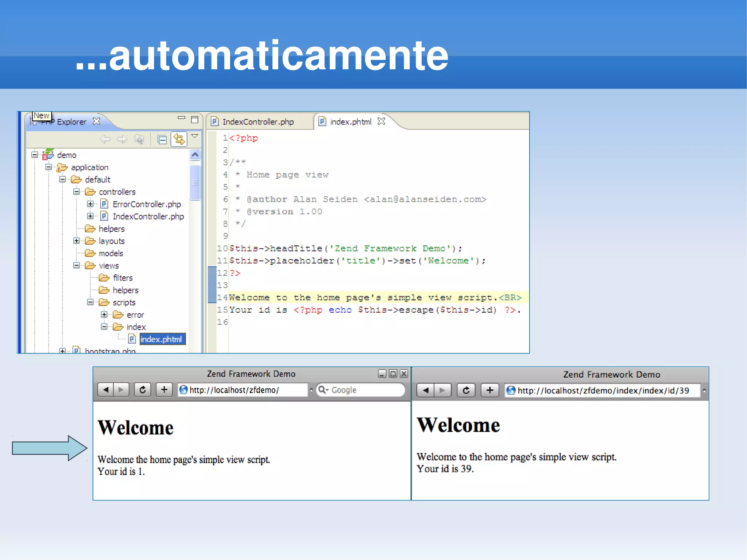Screen dimensions: 747x560
Task: Click the PHP Explorer vertical scrollbar thumb
Action: tap(195, 182)
